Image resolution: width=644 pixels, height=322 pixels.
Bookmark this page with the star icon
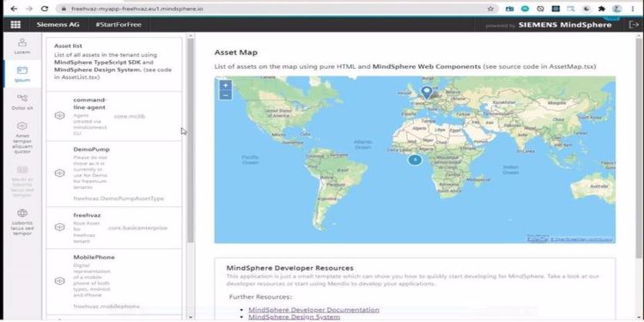tap(490, 9)
